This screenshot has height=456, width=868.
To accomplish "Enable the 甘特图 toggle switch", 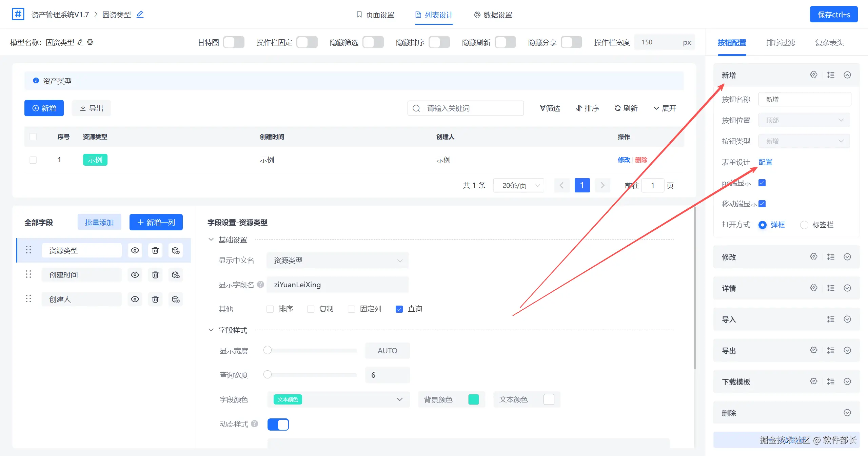I will 234,42.
